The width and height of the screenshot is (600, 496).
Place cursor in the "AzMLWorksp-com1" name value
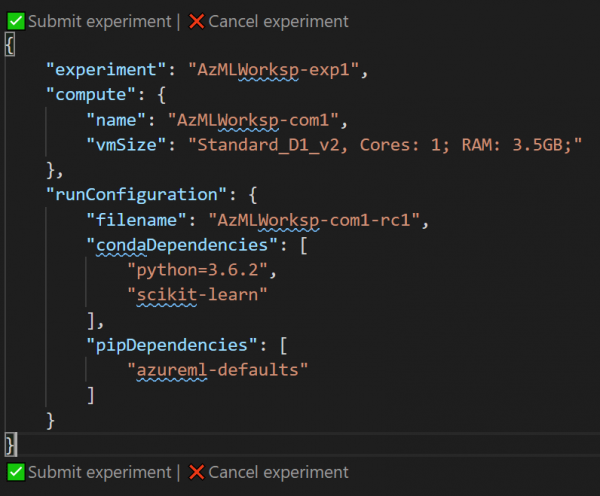coord(259,120)
